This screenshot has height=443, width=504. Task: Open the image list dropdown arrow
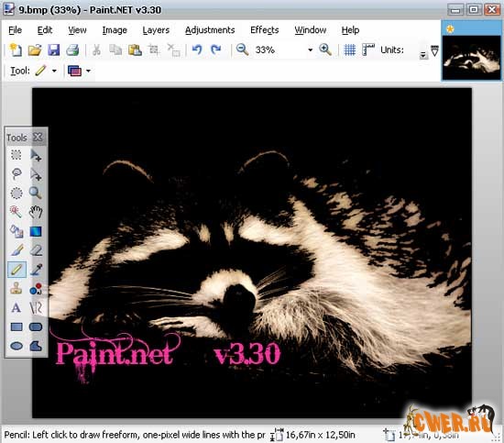[x=434, y=50]
